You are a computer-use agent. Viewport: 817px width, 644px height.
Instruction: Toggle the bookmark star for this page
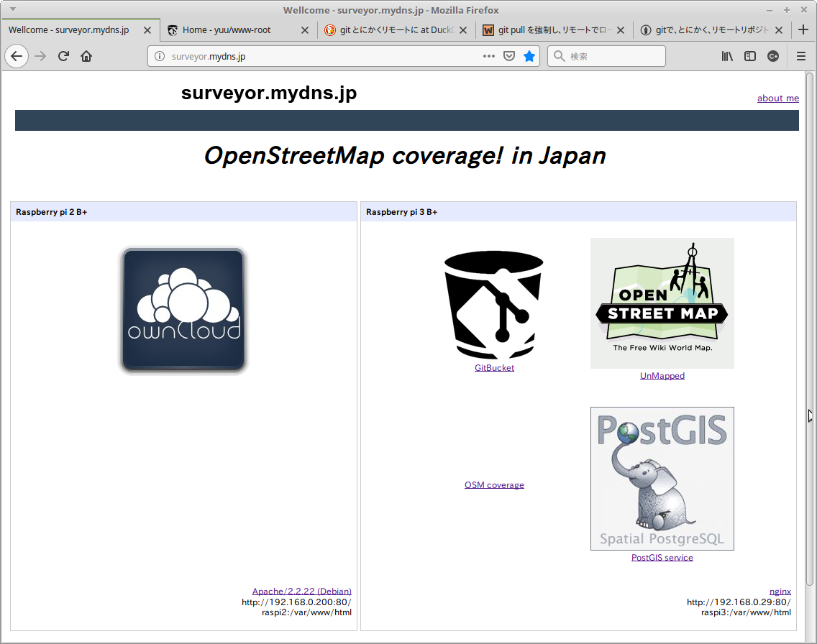click(529, 56)
